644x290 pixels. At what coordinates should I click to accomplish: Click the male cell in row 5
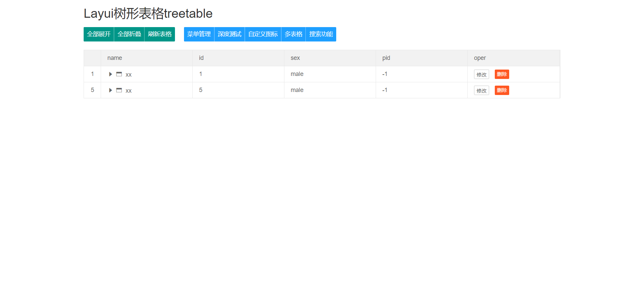click(x=297, y=90)
